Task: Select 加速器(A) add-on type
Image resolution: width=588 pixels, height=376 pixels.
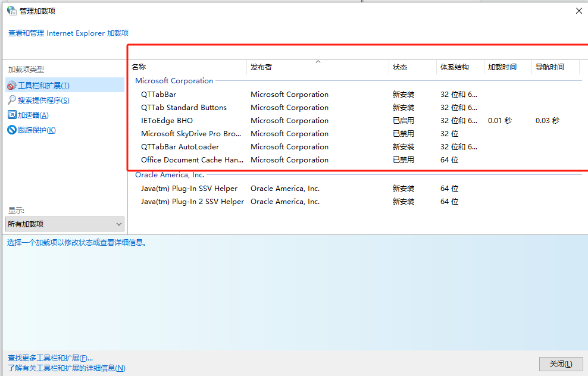Action: (33, 115)
